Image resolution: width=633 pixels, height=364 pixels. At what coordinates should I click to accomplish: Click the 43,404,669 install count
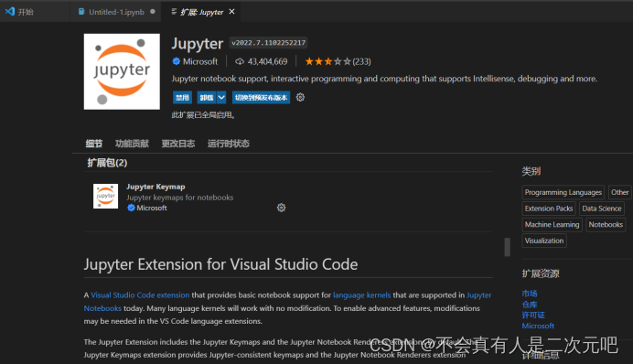tap(267, 61)
